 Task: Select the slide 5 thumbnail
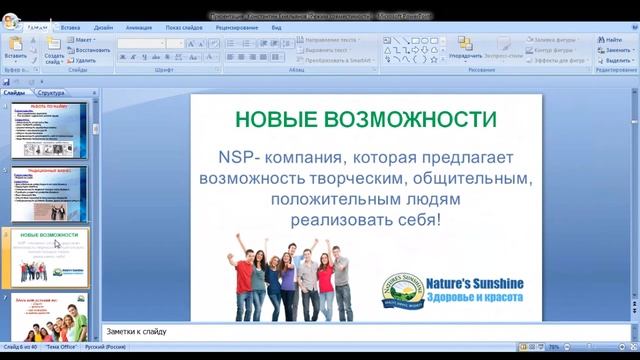49,194
